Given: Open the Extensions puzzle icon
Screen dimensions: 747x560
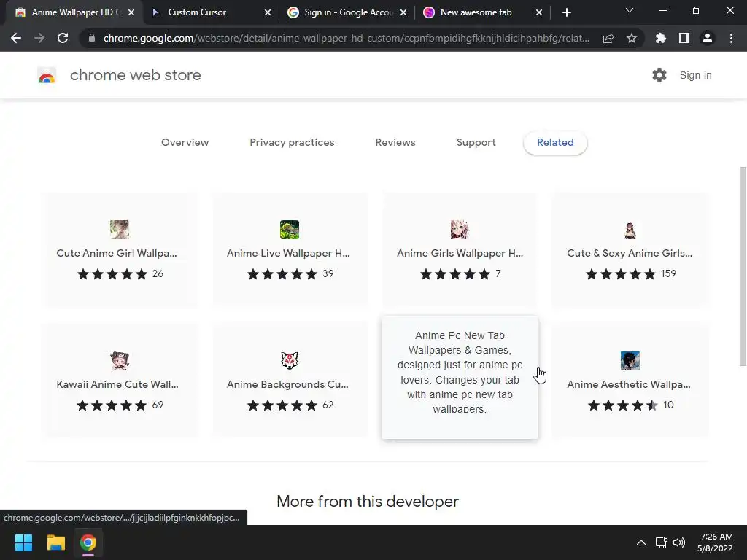Looking at the screenshot, I should [x=661, y=38].
